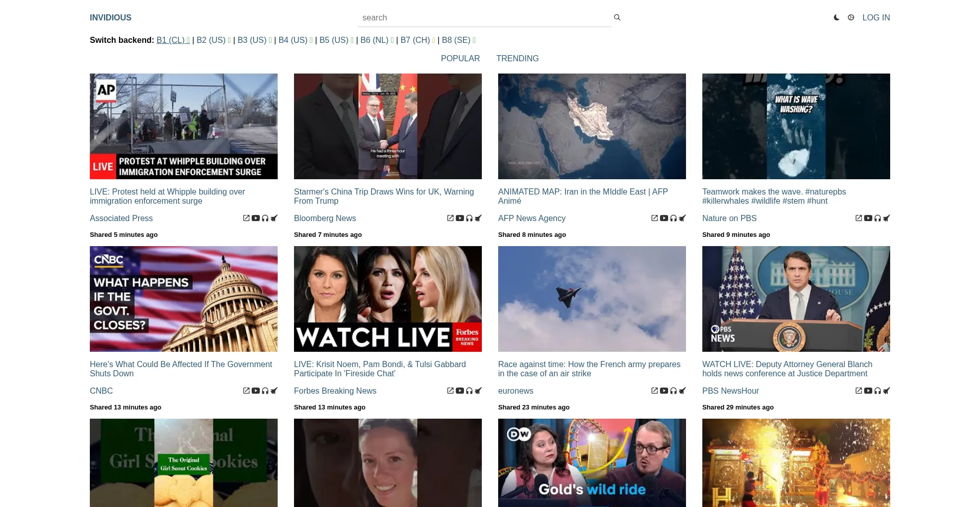Image resolution: width=980 pixels, height=507 pixels.
Task: Open the CNBC 'What happens if govt. closes' thumbnail
Action: pyautogui.click(x=184, y=299)
